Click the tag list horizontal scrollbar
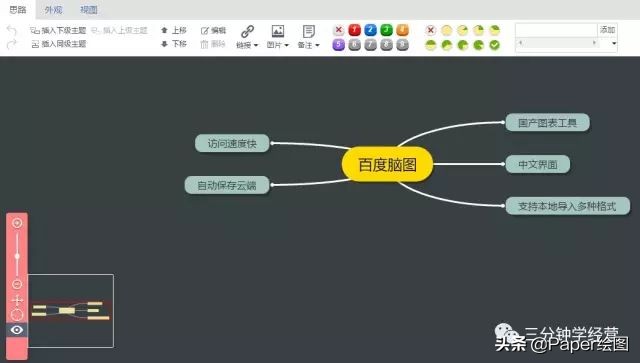This screenshot has width=640, height=363. pyautogui.click(x=556, y=42)
